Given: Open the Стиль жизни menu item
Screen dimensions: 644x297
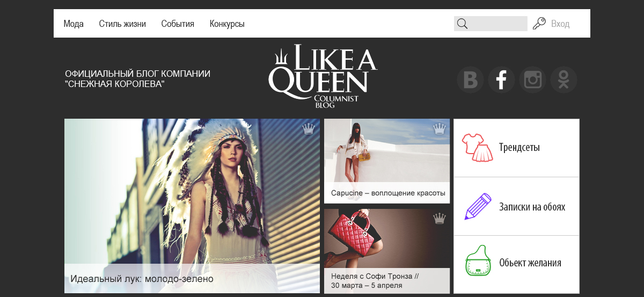Looking at the screenshot, I should click(122, 24).
